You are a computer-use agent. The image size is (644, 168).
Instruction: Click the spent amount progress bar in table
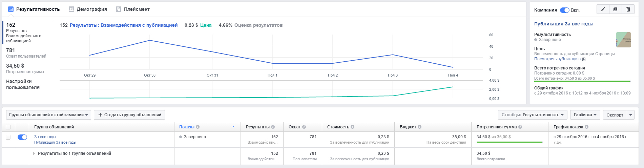pos(510,142)
